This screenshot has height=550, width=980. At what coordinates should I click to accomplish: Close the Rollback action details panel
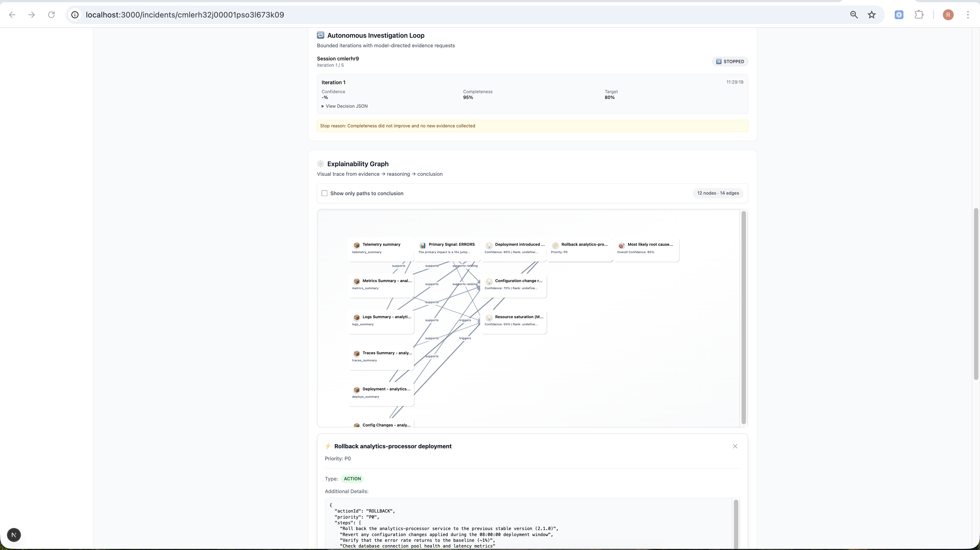[735, 446]
